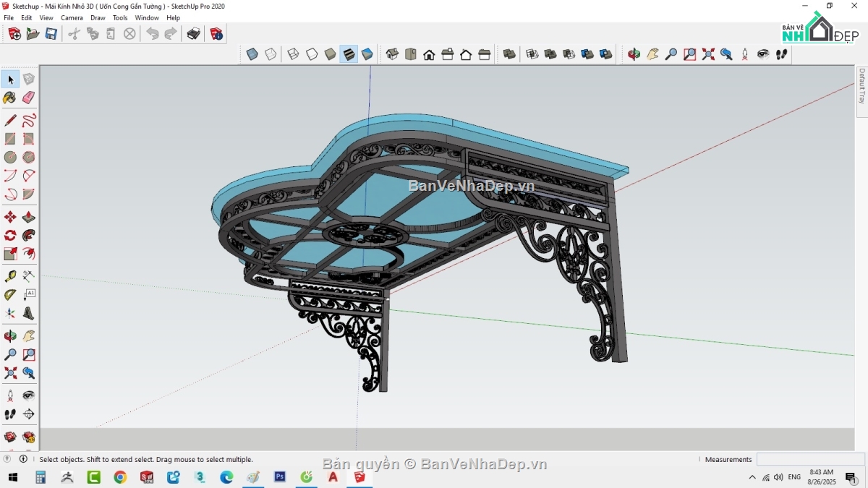The height and width of the screenshot is (488, 868).
Task: Open a file with the Open icon
Action: coord(33,33)
